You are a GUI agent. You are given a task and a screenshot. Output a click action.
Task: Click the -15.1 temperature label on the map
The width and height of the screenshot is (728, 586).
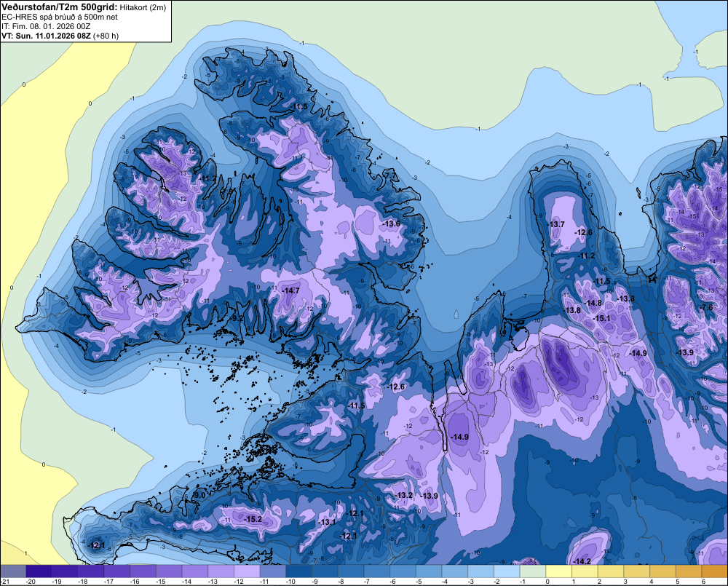click(602, 319)
